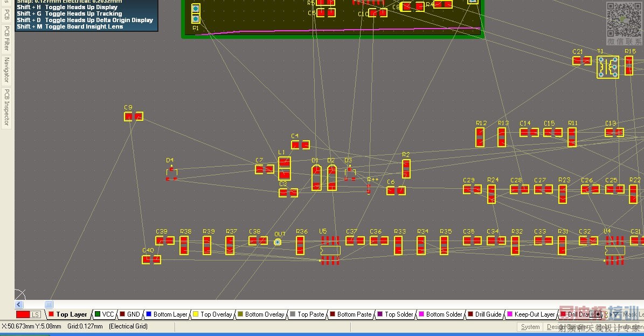Switch to the Top Layer tab
This screenshot has height=336, width=644.
(x=68, y=314)
